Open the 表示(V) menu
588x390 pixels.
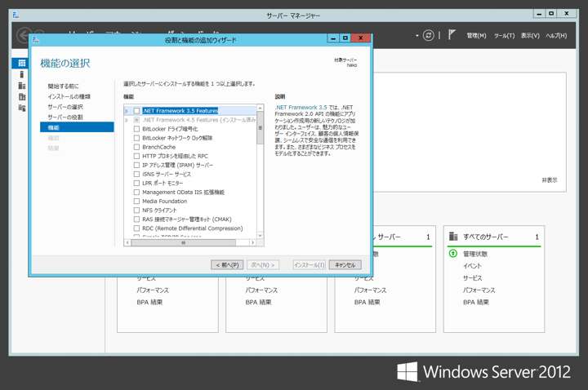tap(530, 36)
